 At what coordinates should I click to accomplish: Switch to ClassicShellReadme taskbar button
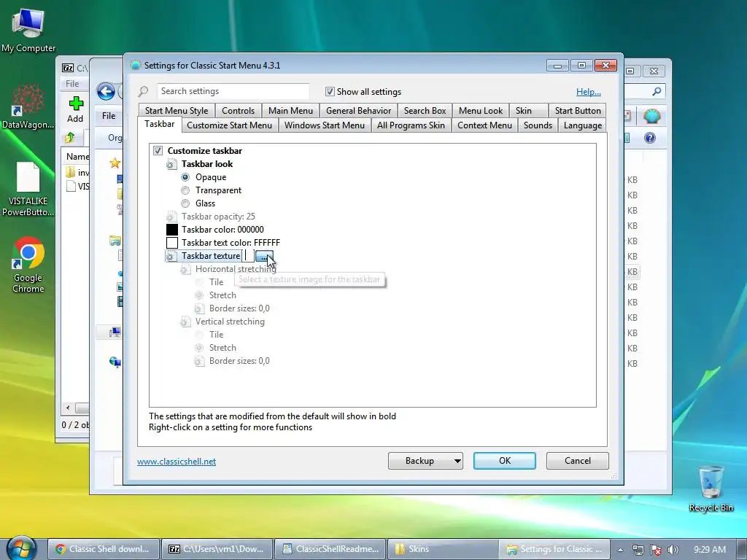[330, 549]
